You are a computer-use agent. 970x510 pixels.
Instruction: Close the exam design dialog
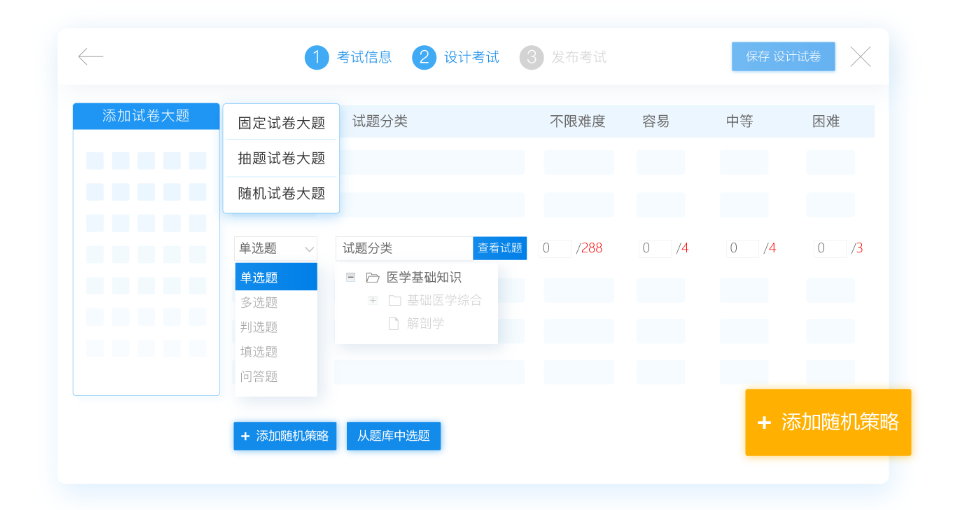click(x=860, y=57)
